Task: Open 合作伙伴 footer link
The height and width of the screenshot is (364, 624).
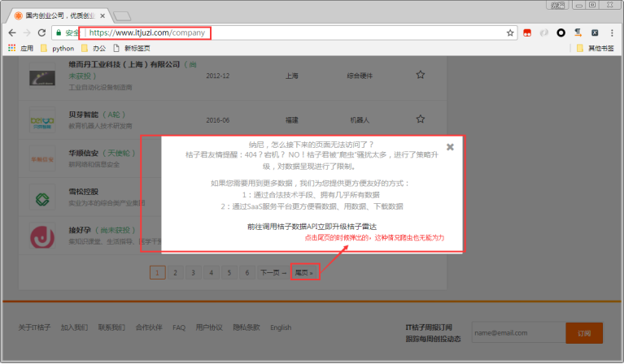Action: pyautogui.click(x=149, y=327)
